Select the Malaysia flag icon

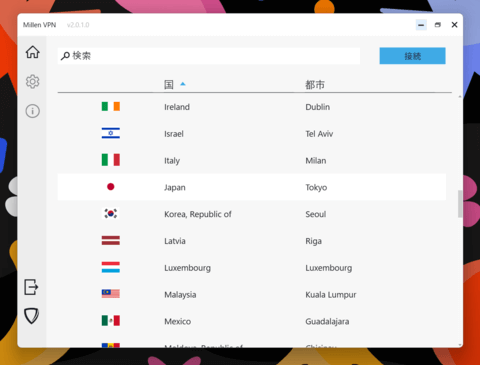tap(111, 294)
